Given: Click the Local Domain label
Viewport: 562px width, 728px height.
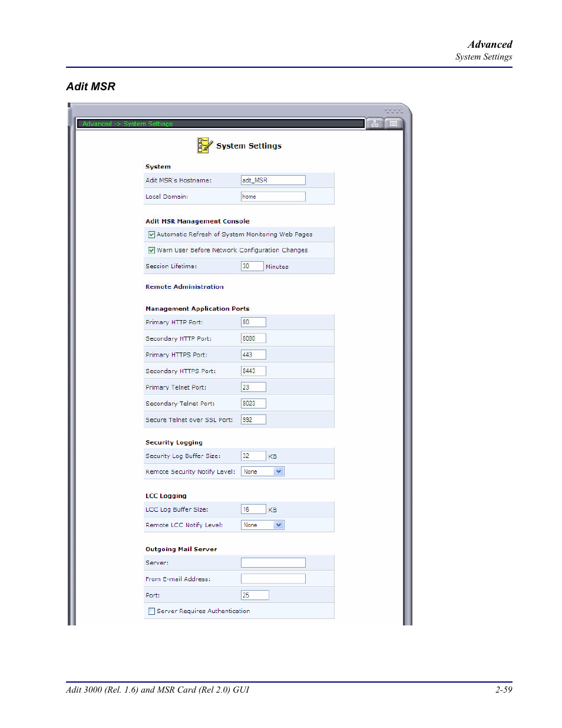Looking at the screenshot, I should [167, 197].
